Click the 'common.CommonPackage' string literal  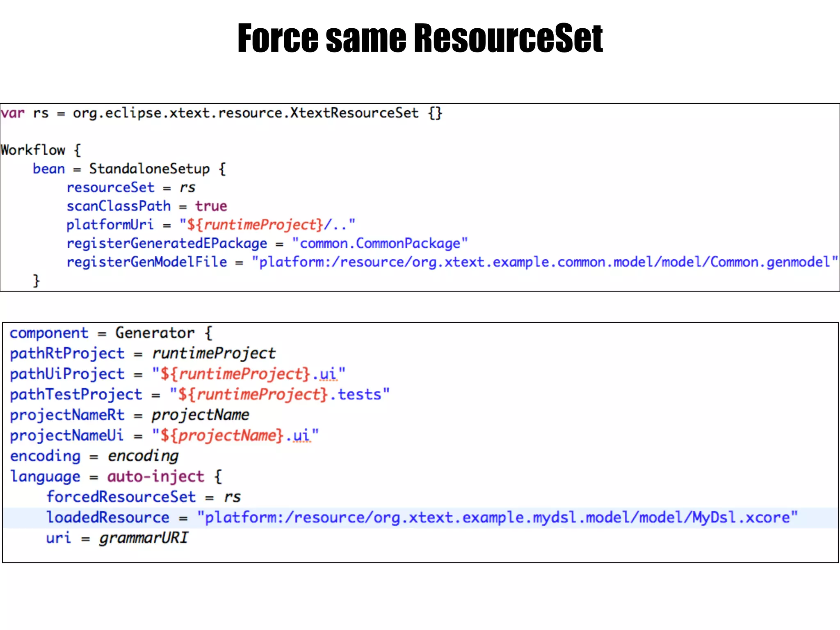(380, 243)
